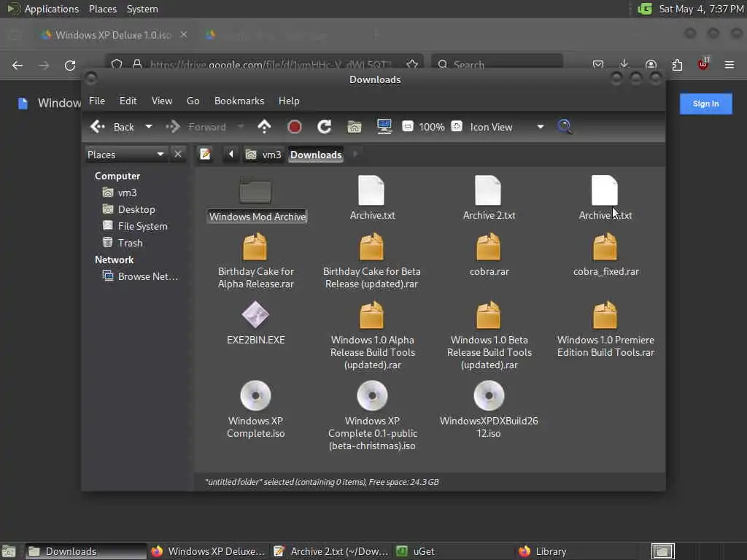Close the Windows XP Deluxe 1.0.iso tab
The width and height of the screenshot is (747, 560).
[x=183, y=34]
